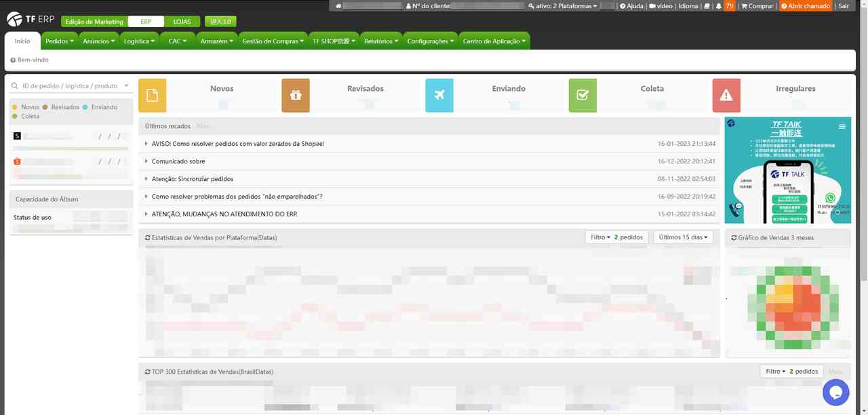This screenshot has height=415, width=868.
Task: Click the Revisados gift box icon
Action: pos(296,96)
